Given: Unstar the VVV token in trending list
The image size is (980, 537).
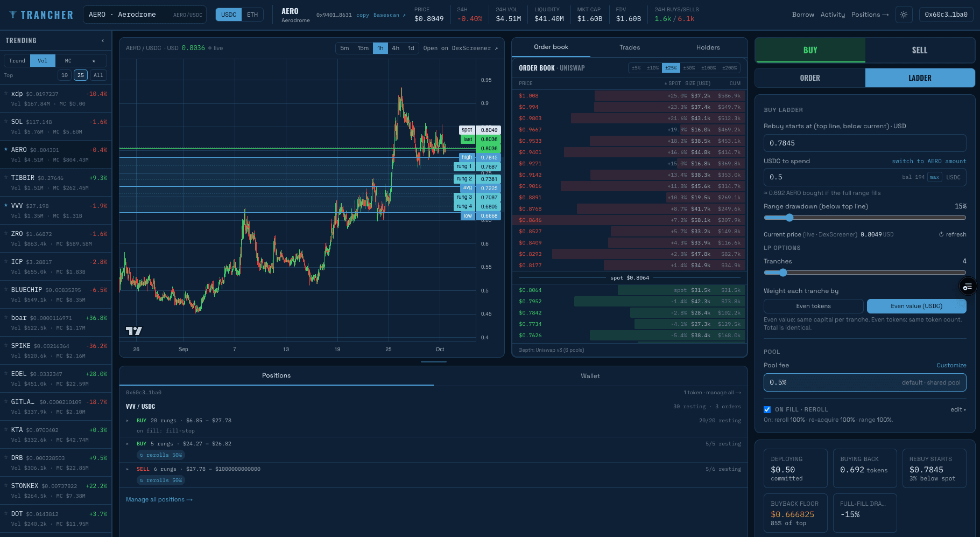Looking at the screenshot, I should pyautogui.click(x=6, y=206).
